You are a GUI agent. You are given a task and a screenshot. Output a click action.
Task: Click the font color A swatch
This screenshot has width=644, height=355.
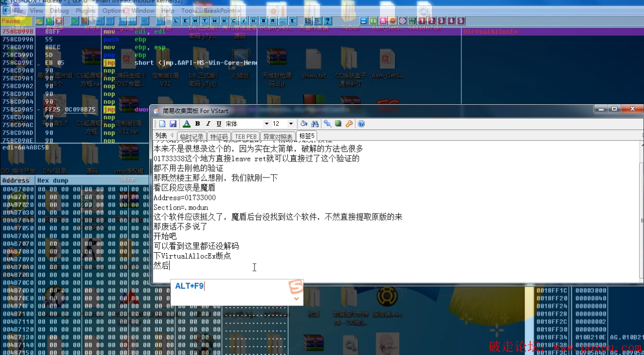[186, 124]
